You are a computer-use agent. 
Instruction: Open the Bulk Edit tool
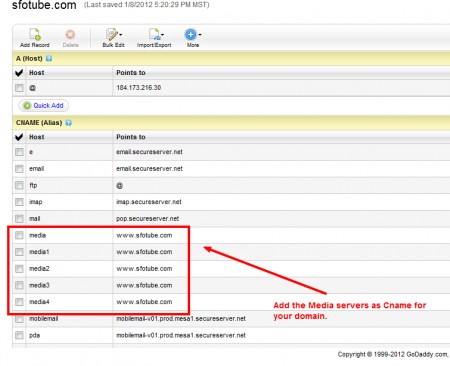112,34
